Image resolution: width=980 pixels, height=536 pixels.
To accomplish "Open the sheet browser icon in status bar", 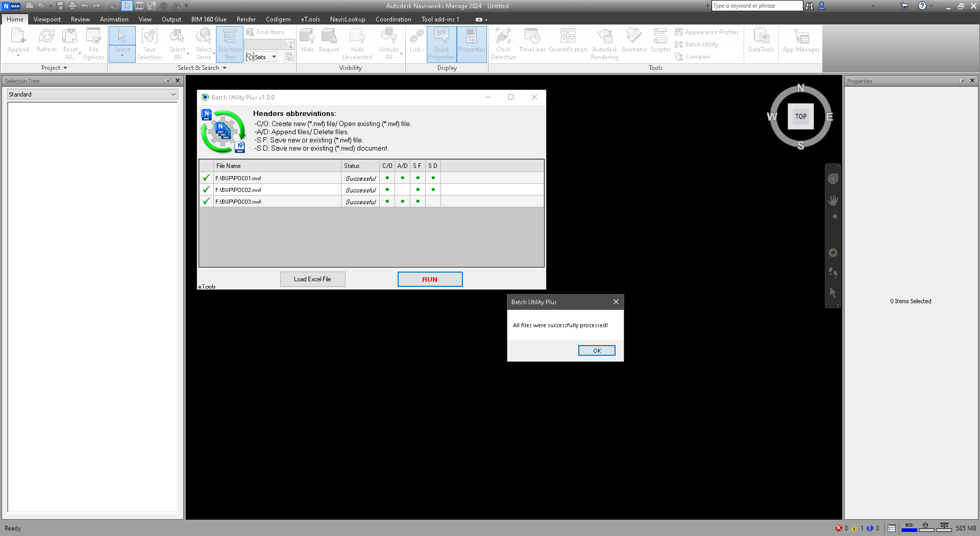I will [892, 528].
